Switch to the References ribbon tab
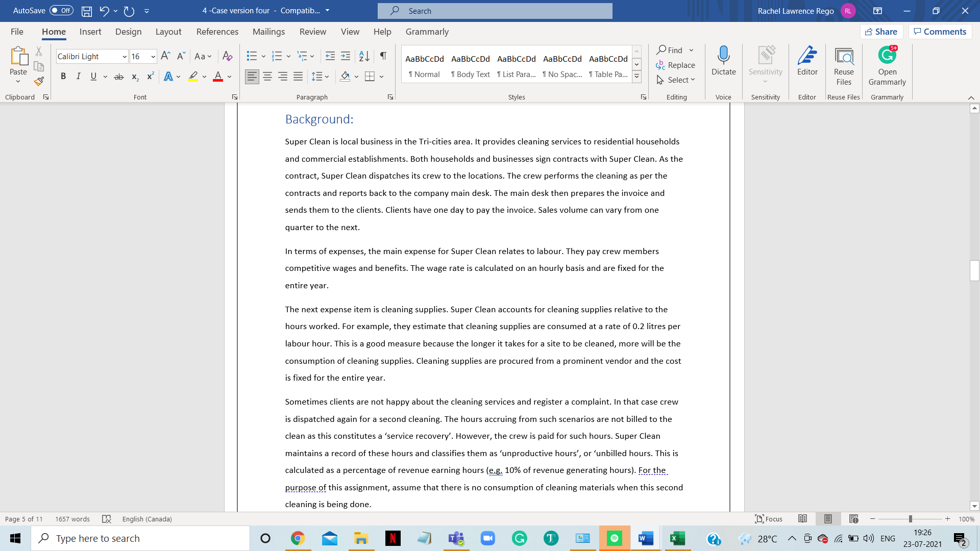The height and width of the screenshot is (551, 980). tap(217, 32)
